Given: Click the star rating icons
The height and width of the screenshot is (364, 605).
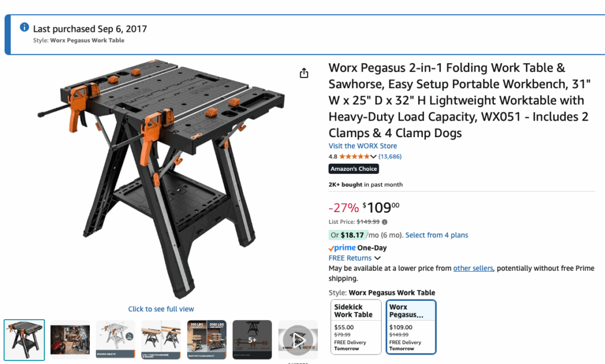Looking at the screenshot, I should coord(354,157).
